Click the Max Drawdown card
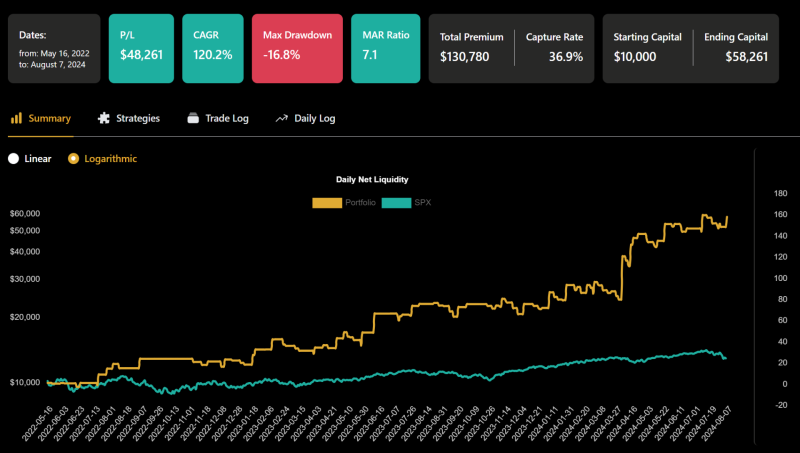 pyautogui.click(x=297, y=48)
